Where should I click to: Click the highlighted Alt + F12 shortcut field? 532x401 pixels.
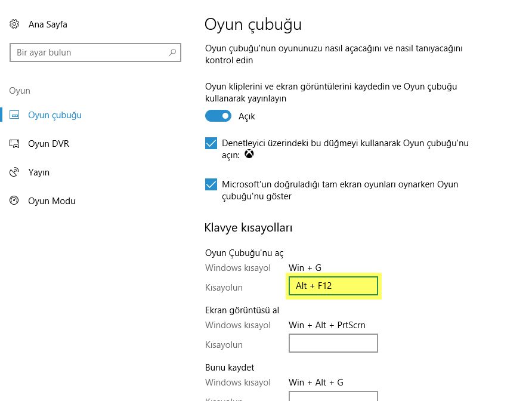click(333, 286)
